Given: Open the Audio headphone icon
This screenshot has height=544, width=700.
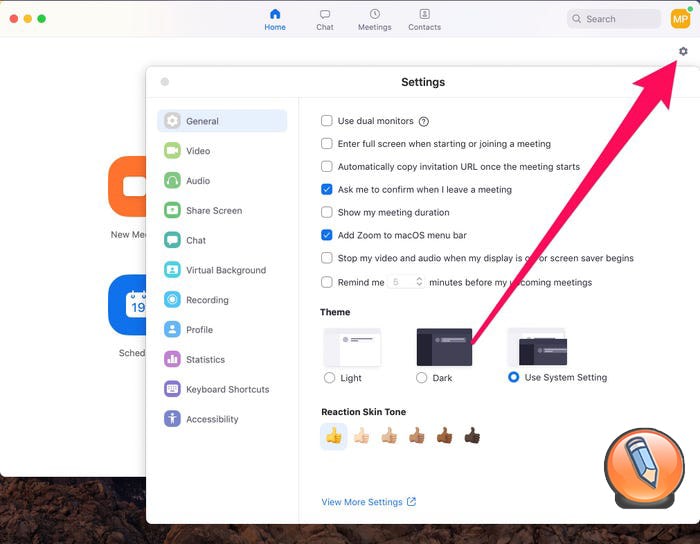Looking at the screenshot, I should coord(172,180).
